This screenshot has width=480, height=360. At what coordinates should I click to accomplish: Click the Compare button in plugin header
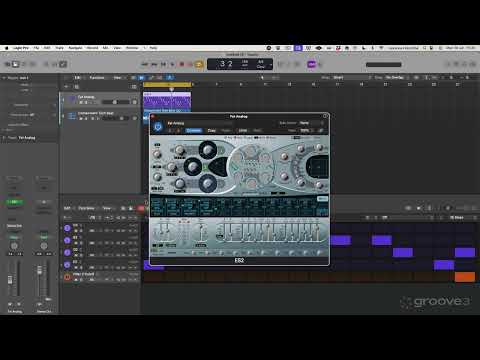[x=194, y=130]
